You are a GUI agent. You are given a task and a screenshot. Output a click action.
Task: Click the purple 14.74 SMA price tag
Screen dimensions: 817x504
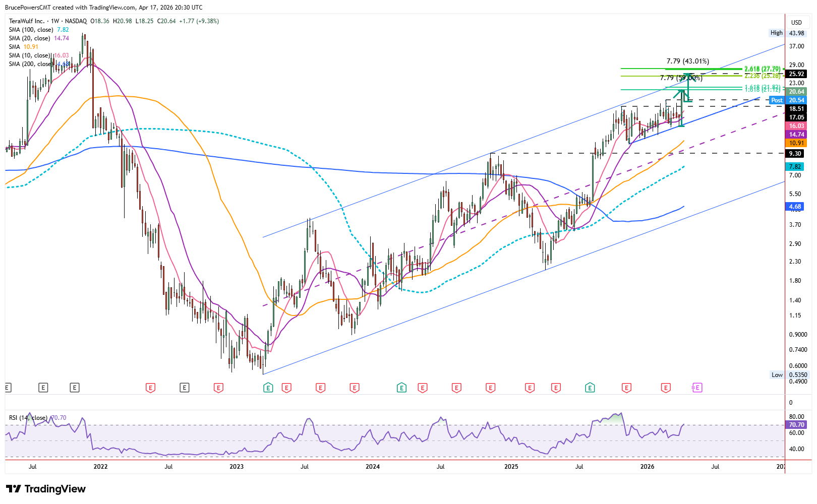tap(796, 135)
